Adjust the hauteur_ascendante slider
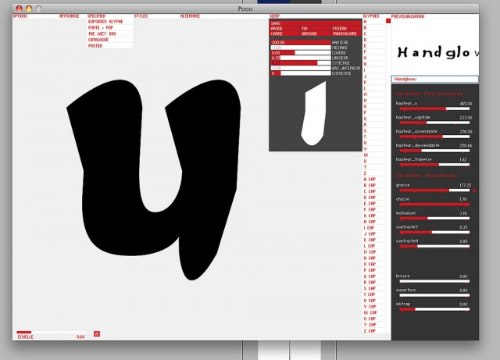This screenshot has height=360, width=500. (x=434, y=137)
